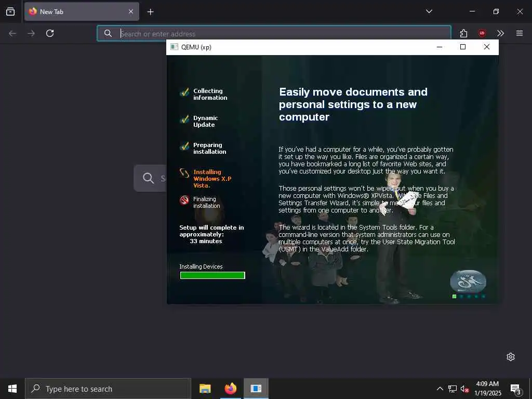Click the 'Easily move documents' heading
This screenshot has height=399, width=532.
pyautogui.click(x=353, y=104)
